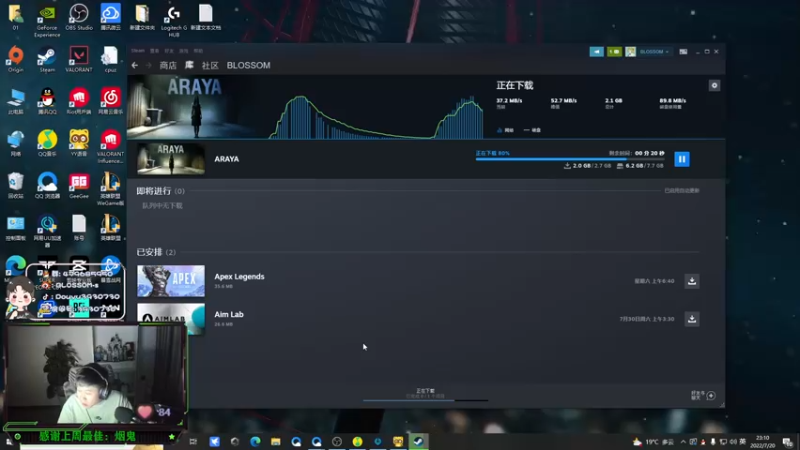Open the Steam menu in title bar
The height and width of the screenshot is (450, 800).
coord(138,51)
